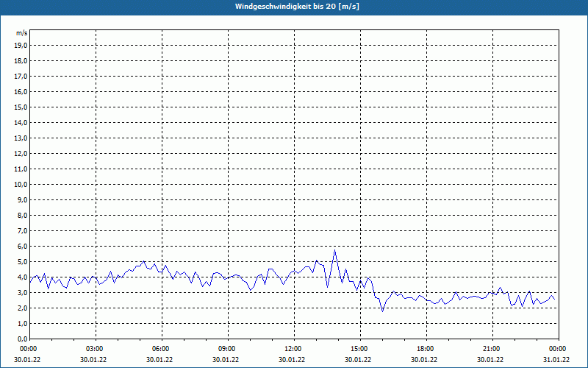Viewport: 588px width, 368px height.
Task: Click the "3,0" y-axis value
Action: (22, 292)
